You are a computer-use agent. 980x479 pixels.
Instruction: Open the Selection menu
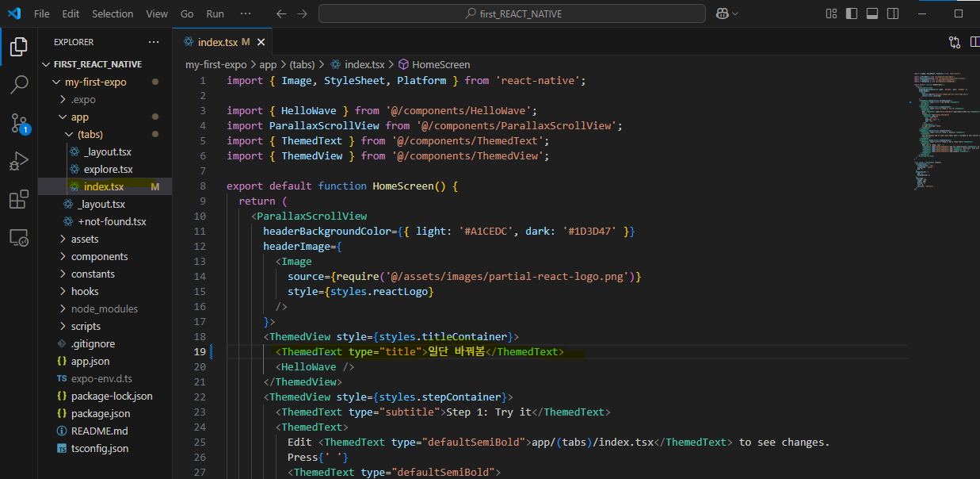(x=112, y=13)
